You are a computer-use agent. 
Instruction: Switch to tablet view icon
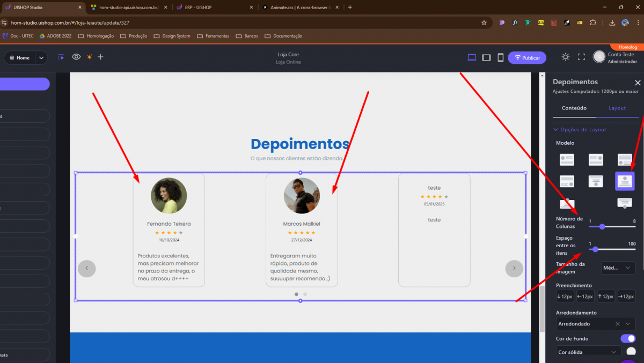486,57
